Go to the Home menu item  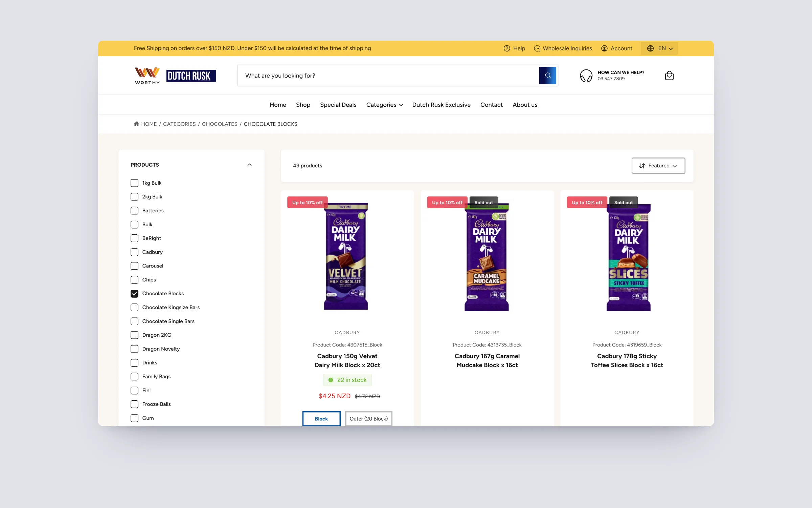tap(278, 105)
